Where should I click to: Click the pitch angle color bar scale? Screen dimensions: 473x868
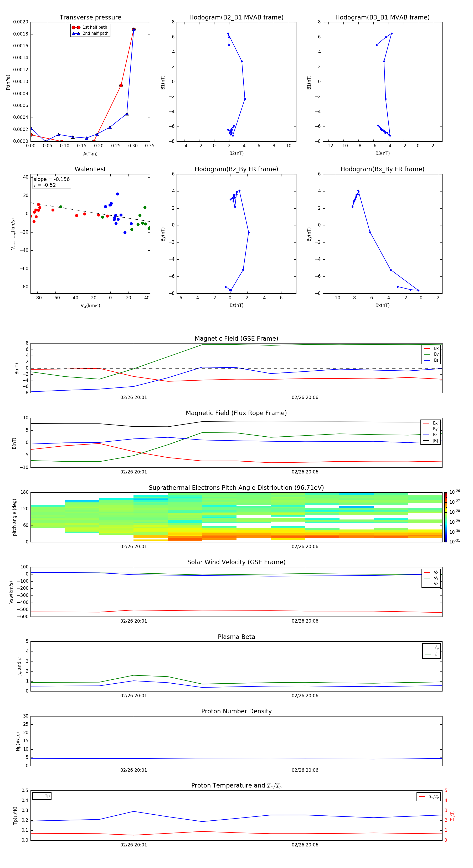click(445, 517)
